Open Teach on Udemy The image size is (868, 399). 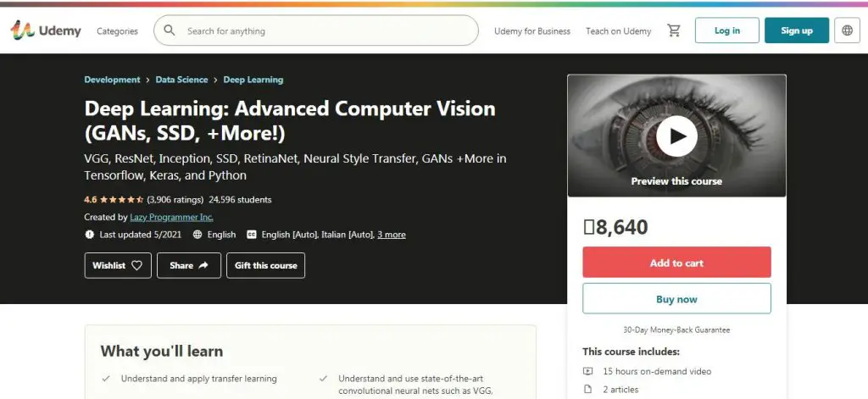coord(618,31)
